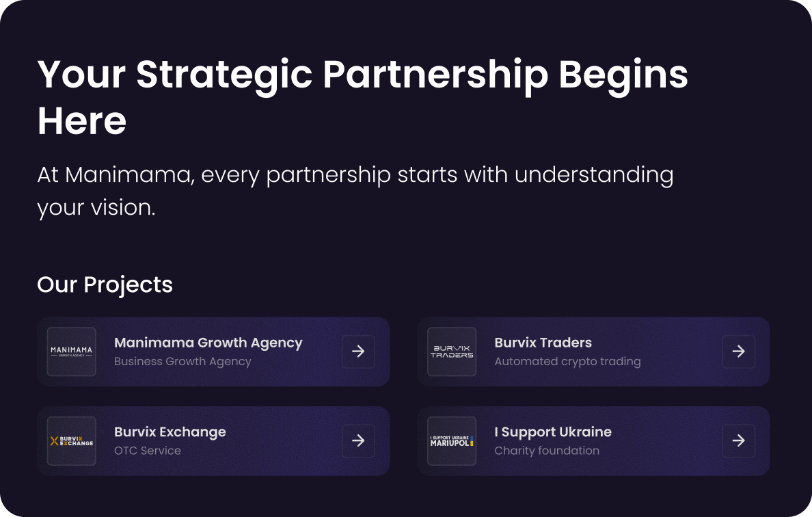This screenshot has height=517, width=812.
Task: Open Manimama Growth Agency via its arrow
Action: pyautogui.click(x=358, y=352)
